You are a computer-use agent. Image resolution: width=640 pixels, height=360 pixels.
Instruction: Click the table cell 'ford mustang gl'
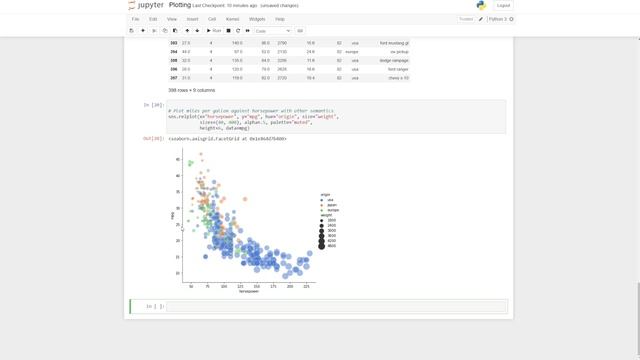[394, 43]
